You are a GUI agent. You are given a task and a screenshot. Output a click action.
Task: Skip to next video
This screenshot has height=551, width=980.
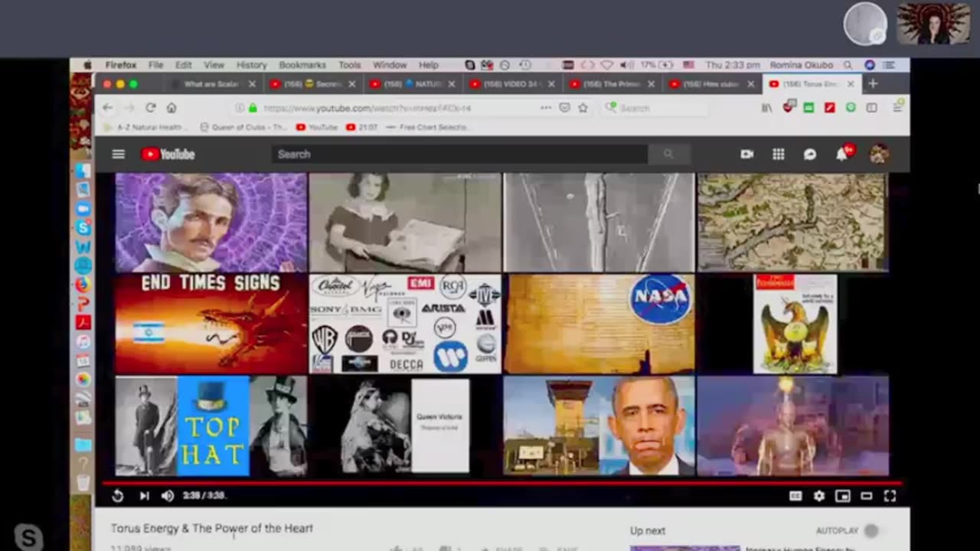[x=144, y=496]
